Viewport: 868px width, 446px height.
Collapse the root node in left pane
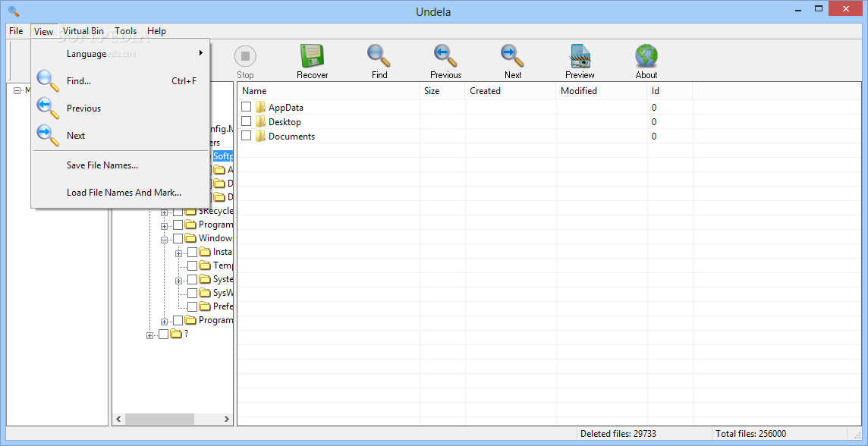(17, 91)
